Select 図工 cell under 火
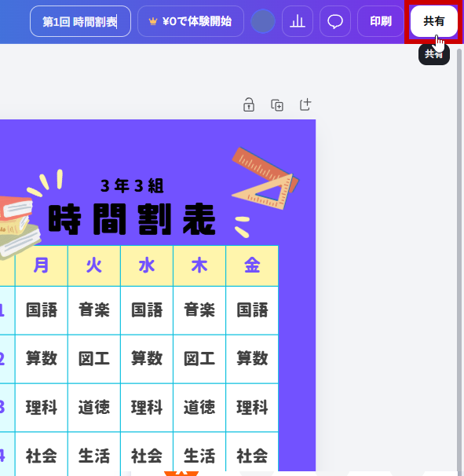Viewport: 464px width, 476px height. 94,359
